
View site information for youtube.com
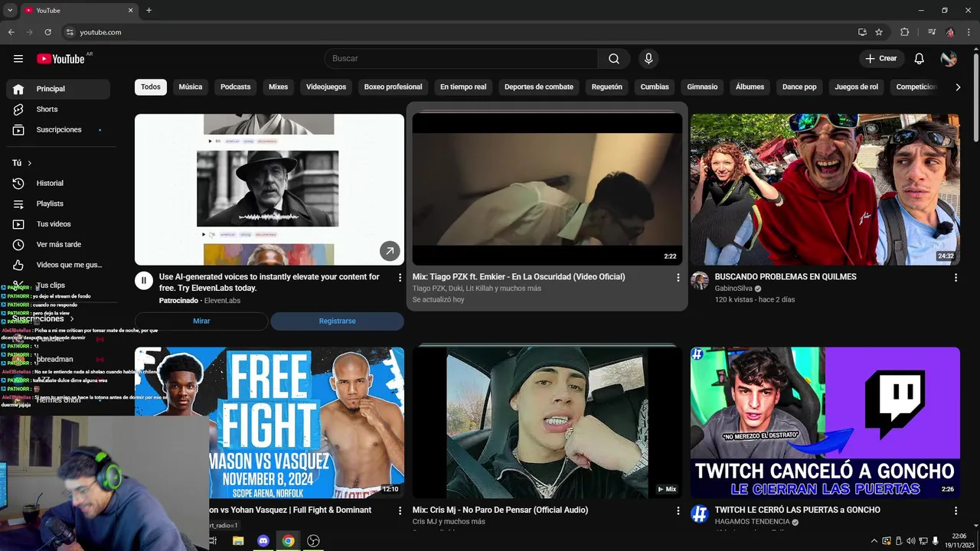(x=70, y=32)
